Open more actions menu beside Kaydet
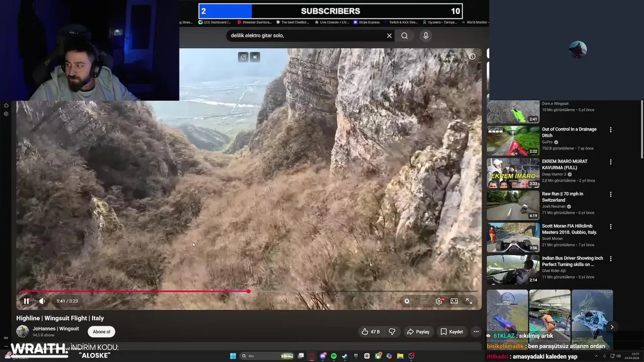 click(476, 332)
